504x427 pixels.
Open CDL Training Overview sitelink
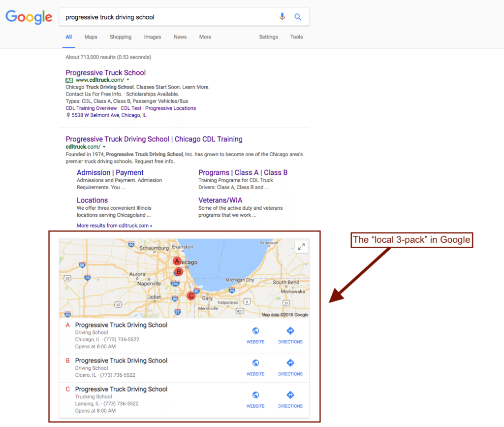tap(91, 108)
